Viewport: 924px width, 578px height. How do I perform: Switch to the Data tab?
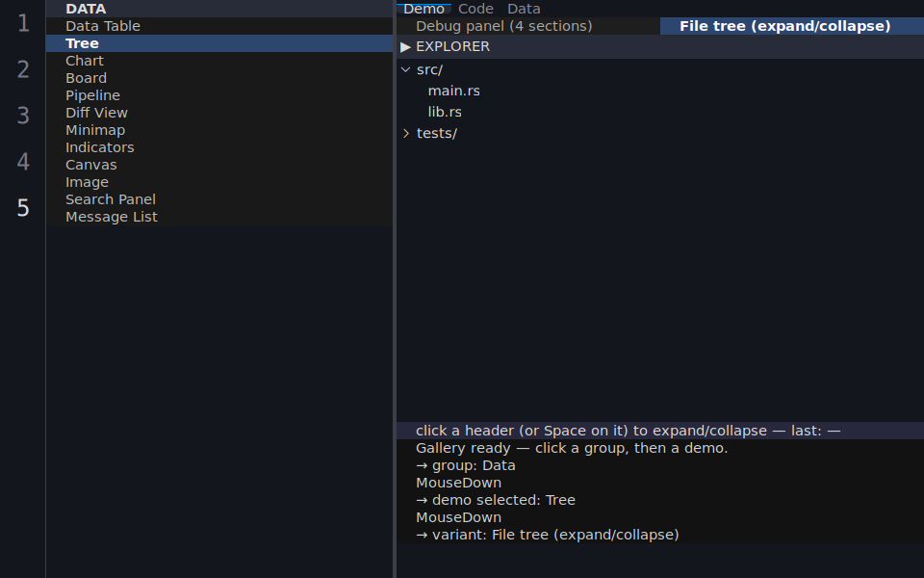click(x=524, y=9)
